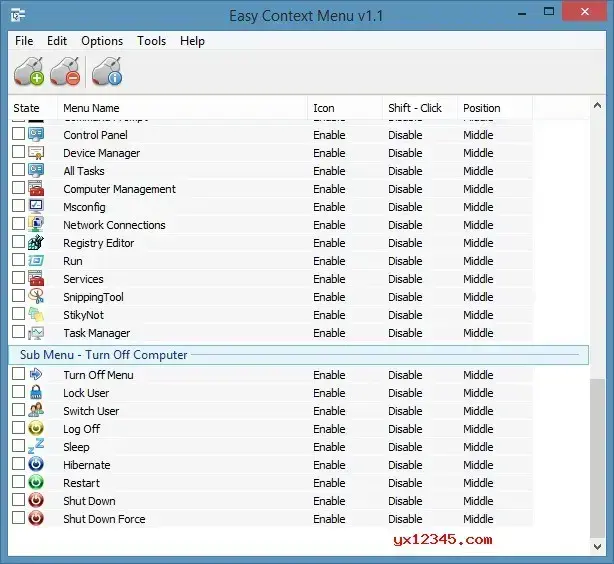
Task: Select the All Tasks row name
Action: click(84, 171)
